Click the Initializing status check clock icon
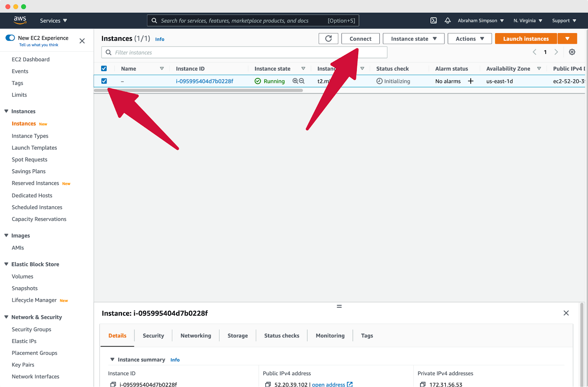588x387 pixels. [x=380, y=81]
